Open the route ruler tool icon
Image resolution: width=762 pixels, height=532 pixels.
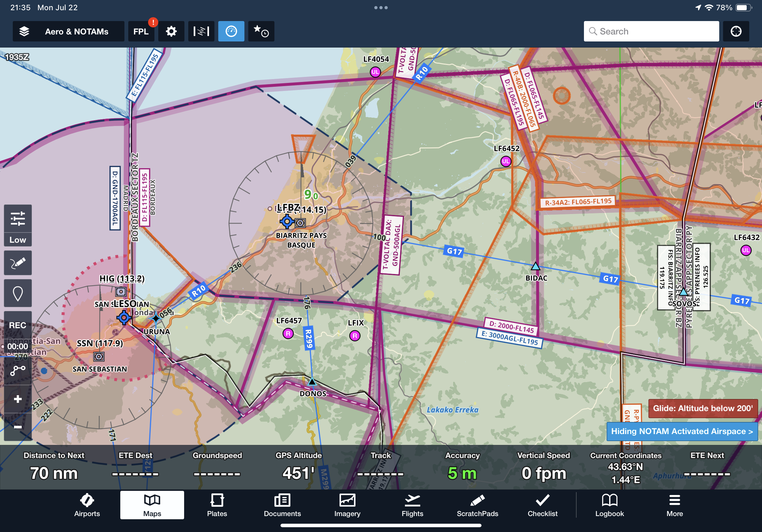click(x=18, y=371)
